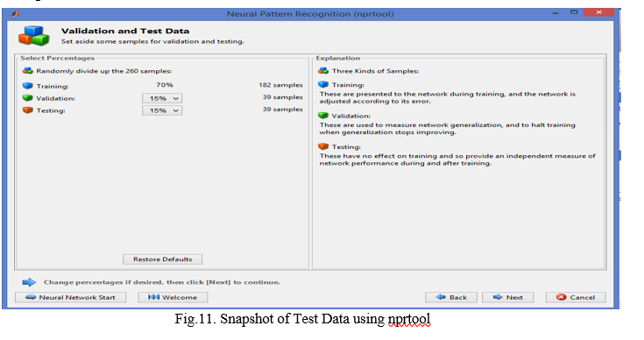Proceed with the Next button

tap(507, 297)
